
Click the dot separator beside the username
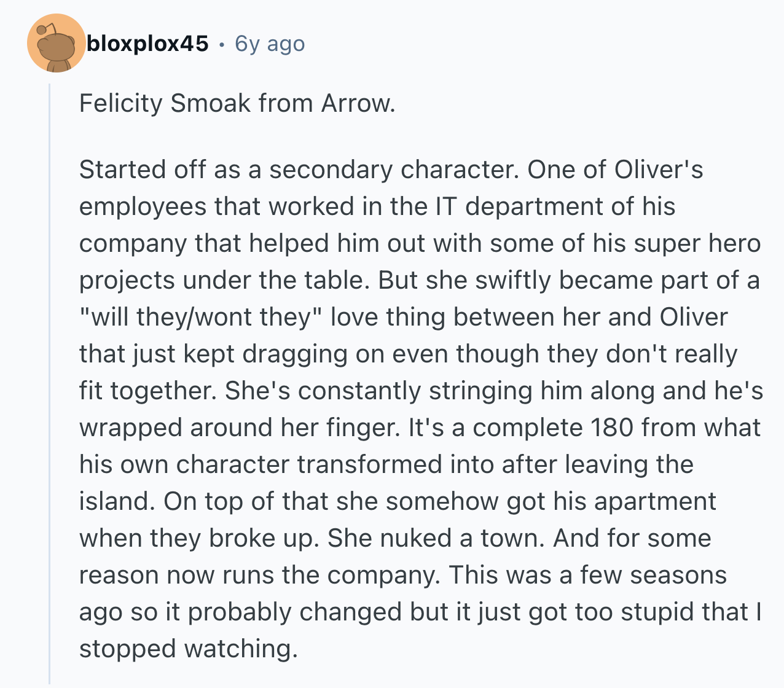tap(222, 44)
